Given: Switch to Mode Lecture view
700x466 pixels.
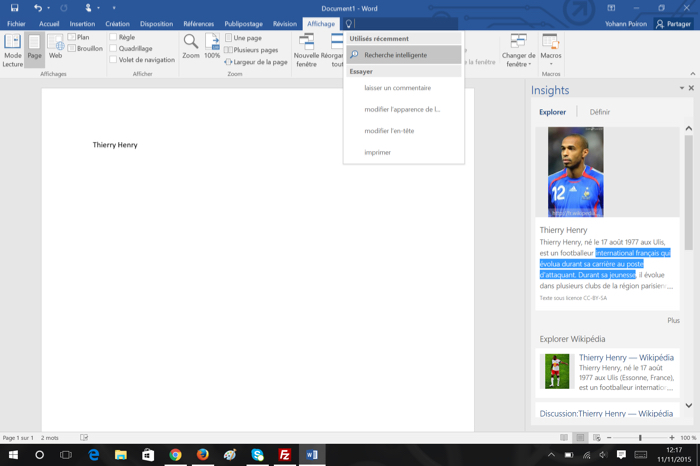Looking at the screenshot, I should tap(12, 48).
